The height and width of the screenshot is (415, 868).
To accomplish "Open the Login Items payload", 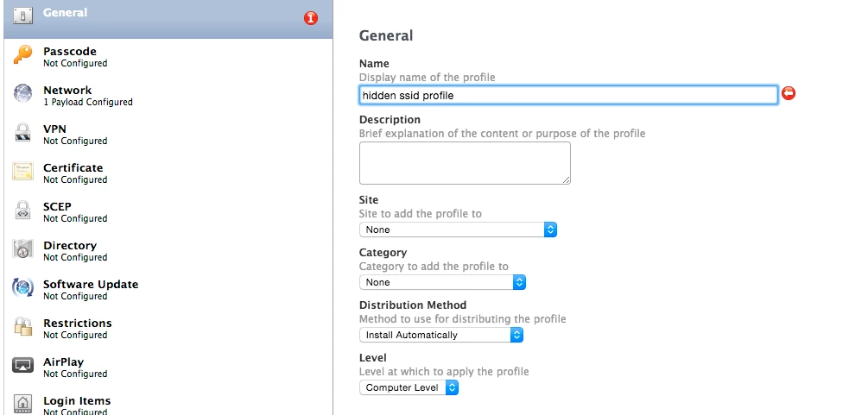I will point(77,401).
